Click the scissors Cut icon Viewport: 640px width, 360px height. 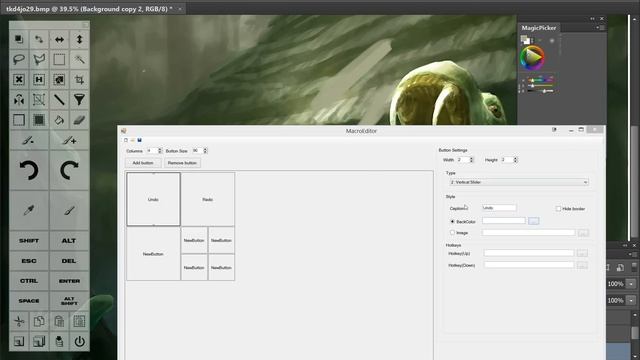point(19,321)
